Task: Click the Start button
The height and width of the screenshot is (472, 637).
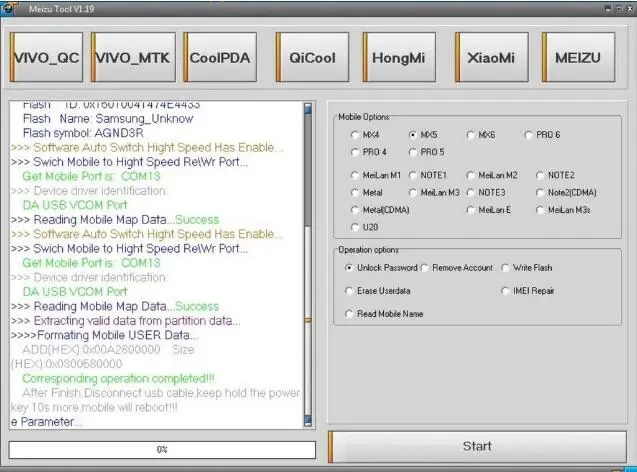Action: pyautogui.click(x=477, y=446)
